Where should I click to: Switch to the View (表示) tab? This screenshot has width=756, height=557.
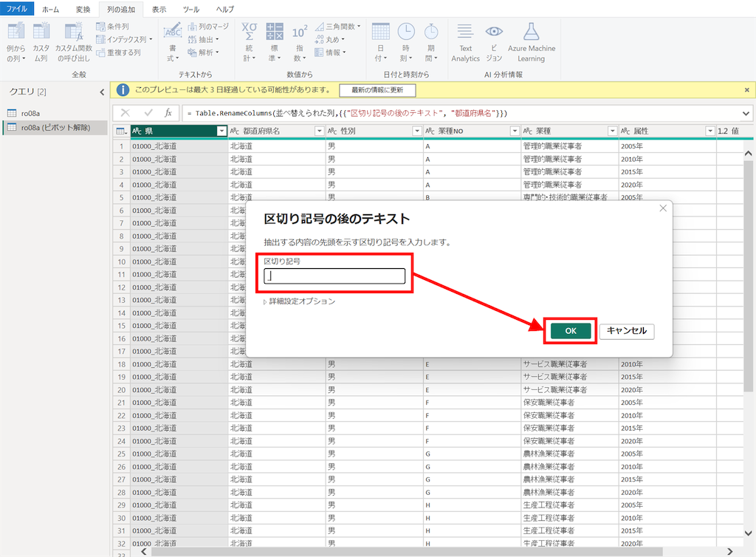pyautogui.click(x=159, y=9)
